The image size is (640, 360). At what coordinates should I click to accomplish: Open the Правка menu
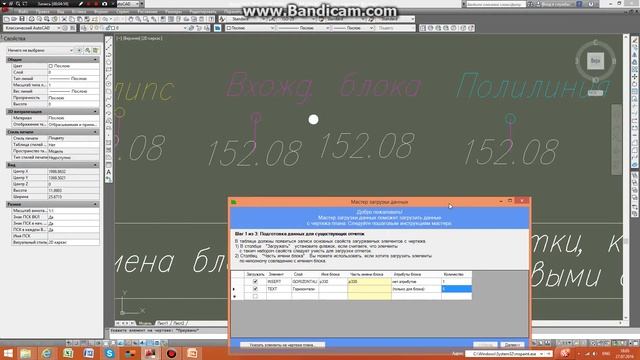42,11
